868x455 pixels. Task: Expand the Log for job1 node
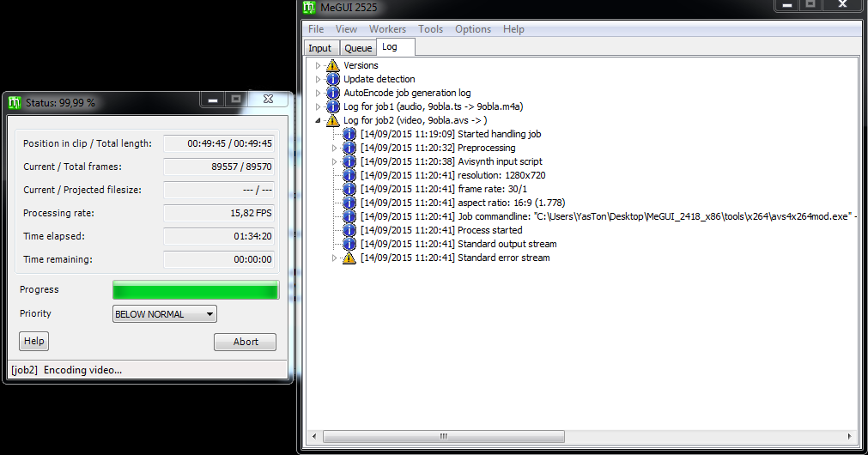tap(318, 106)
